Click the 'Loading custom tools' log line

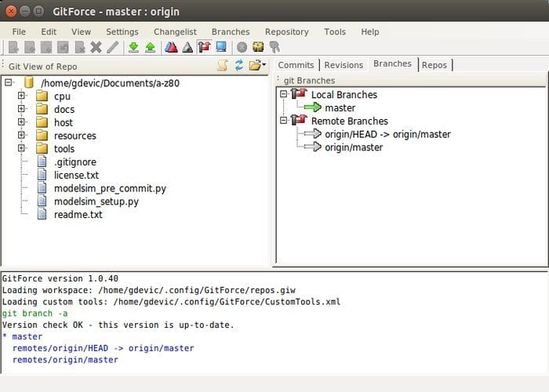[x=171, y=302]
